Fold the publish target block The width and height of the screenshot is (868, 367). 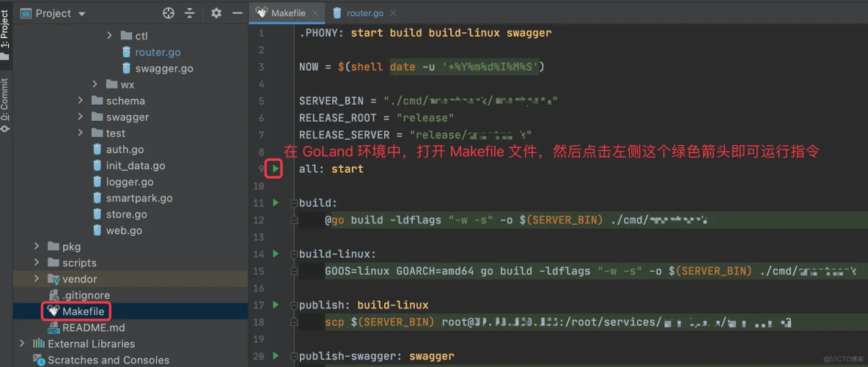294,305
